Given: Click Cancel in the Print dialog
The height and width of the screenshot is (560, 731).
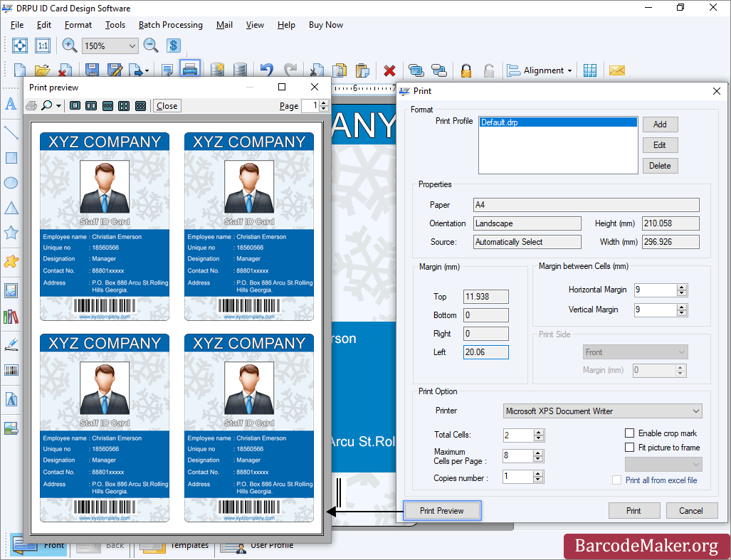Looking at the screenshot, I should 691,511.
